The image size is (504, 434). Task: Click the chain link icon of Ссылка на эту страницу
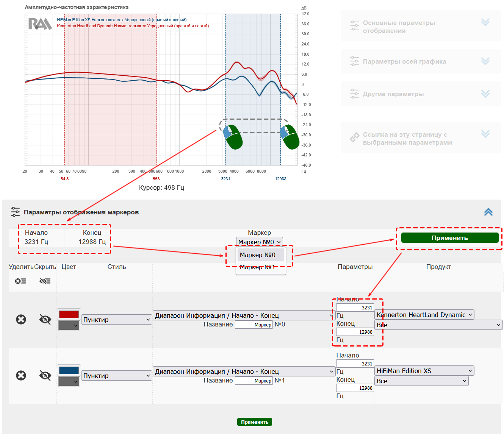click(354, 137)
